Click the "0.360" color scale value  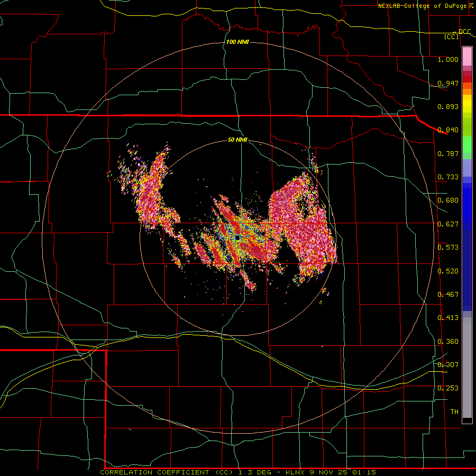tap(448, 342)
